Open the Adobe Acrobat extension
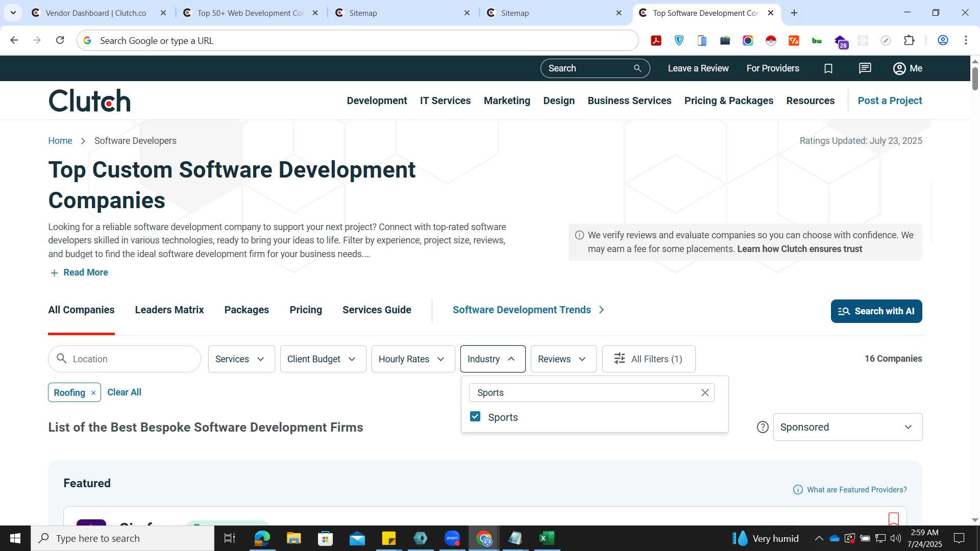The image size is (980, 551). (656, 41)
